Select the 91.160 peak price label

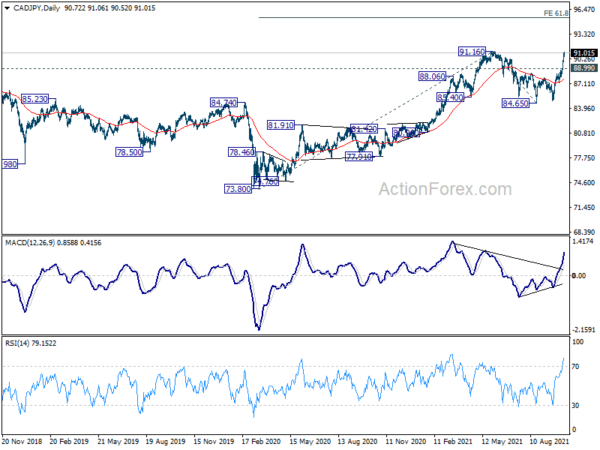click(473, 51)
